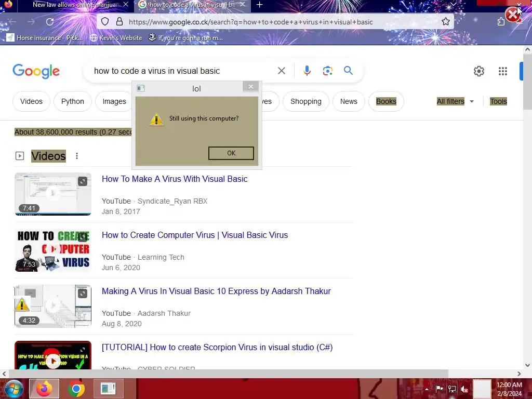Play the 7:53 Computer Virus thumbnail
Screen dimensions: 532x399
53,250
